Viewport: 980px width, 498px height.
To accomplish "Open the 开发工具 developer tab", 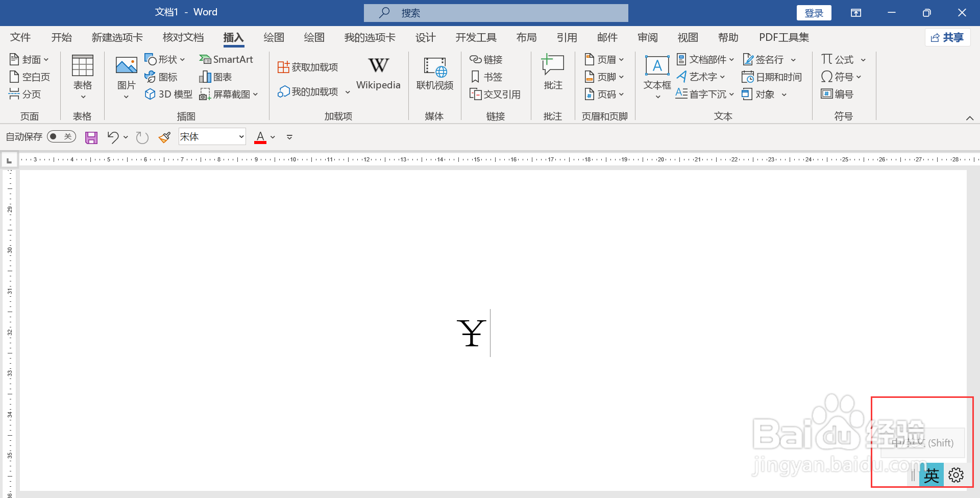I will tap(476, 37).
